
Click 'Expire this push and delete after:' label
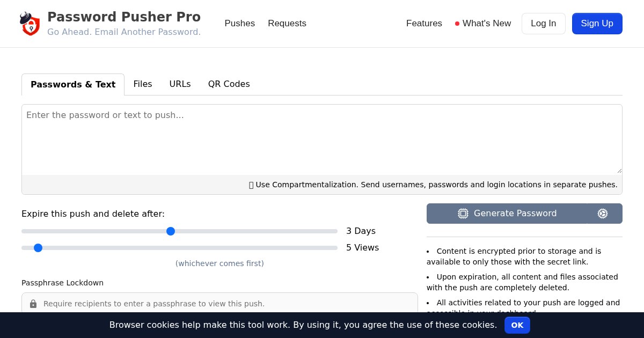[x=93, y=214]
